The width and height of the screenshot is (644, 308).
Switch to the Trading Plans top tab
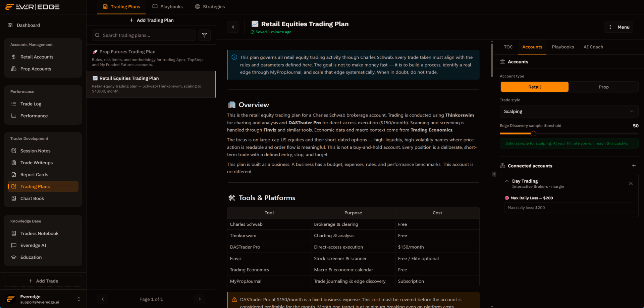tap(121, 7)
